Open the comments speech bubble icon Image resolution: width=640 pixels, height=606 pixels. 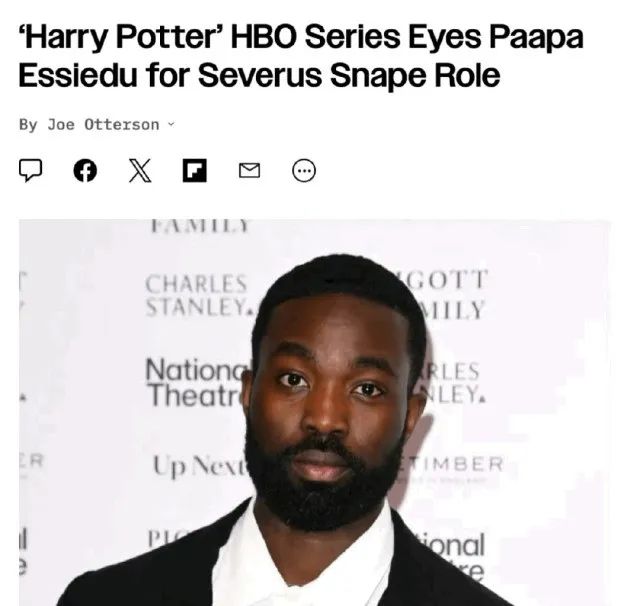[30, 170]
